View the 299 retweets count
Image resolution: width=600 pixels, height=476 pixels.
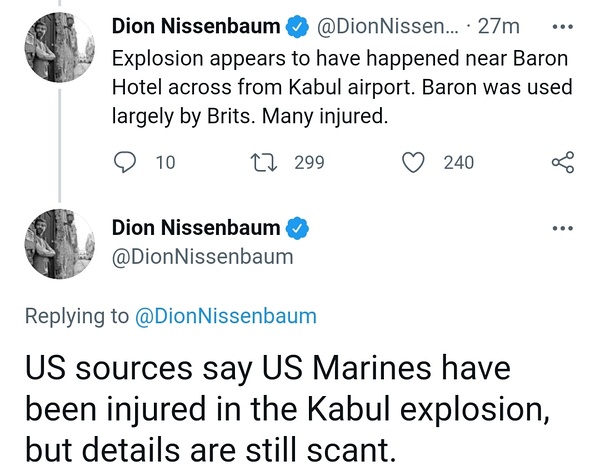tap(309, 162)
